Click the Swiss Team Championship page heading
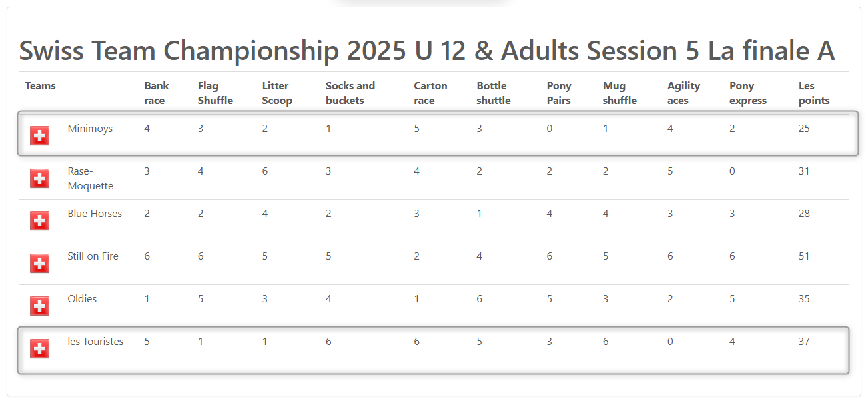This screenshot has width=868, height=401. [426, 51]
